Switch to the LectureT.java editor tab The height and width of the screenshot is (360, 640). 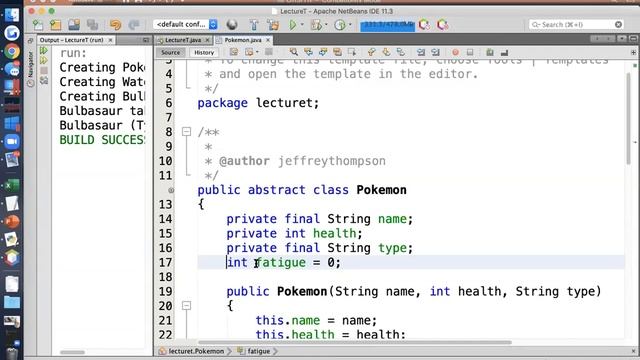(182, 40)
